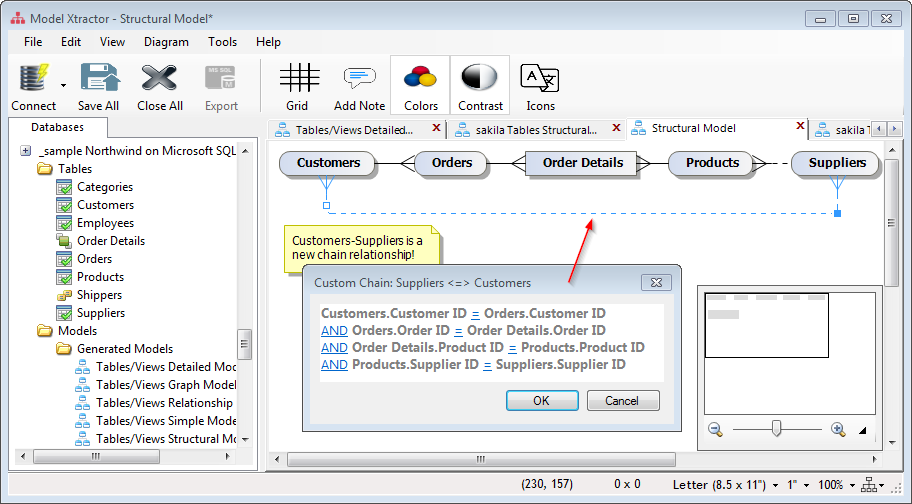Screen dimensions: 912x504
Task: Open Tables/Views Relationship model item
Action: click(164, 403)
